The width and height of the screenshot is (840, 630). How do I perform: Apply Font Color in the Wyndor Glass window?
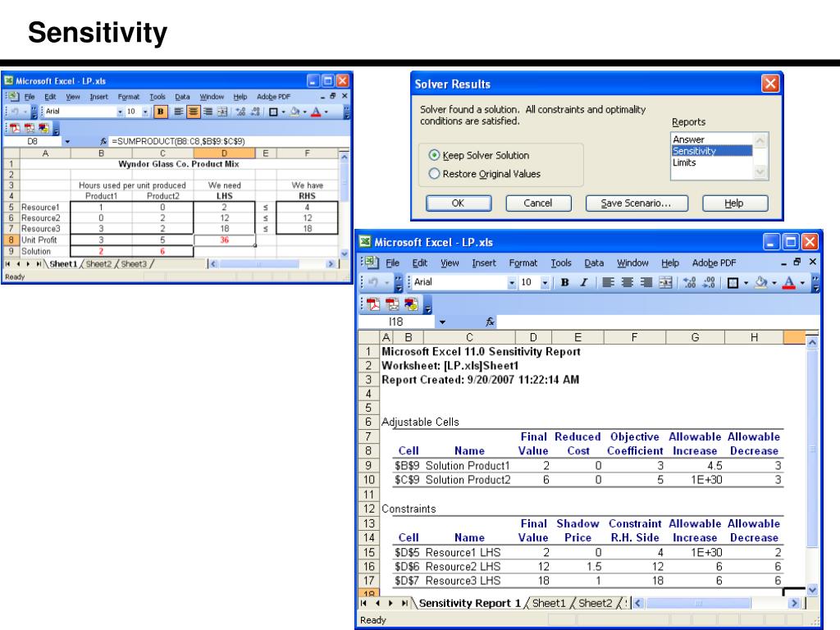(316, 112)
